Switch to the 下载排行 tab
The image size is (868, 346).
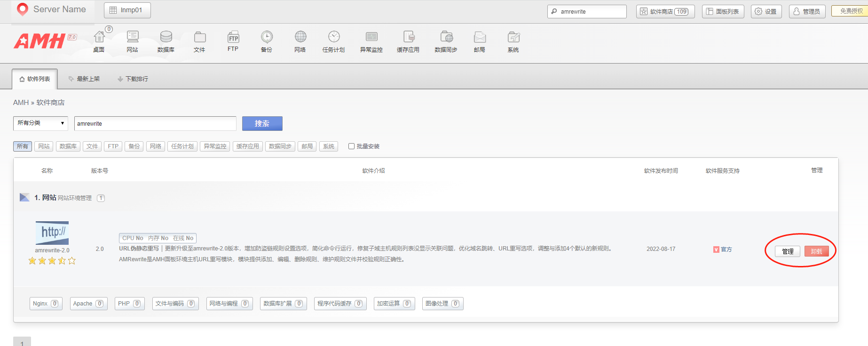click(133, 79)
